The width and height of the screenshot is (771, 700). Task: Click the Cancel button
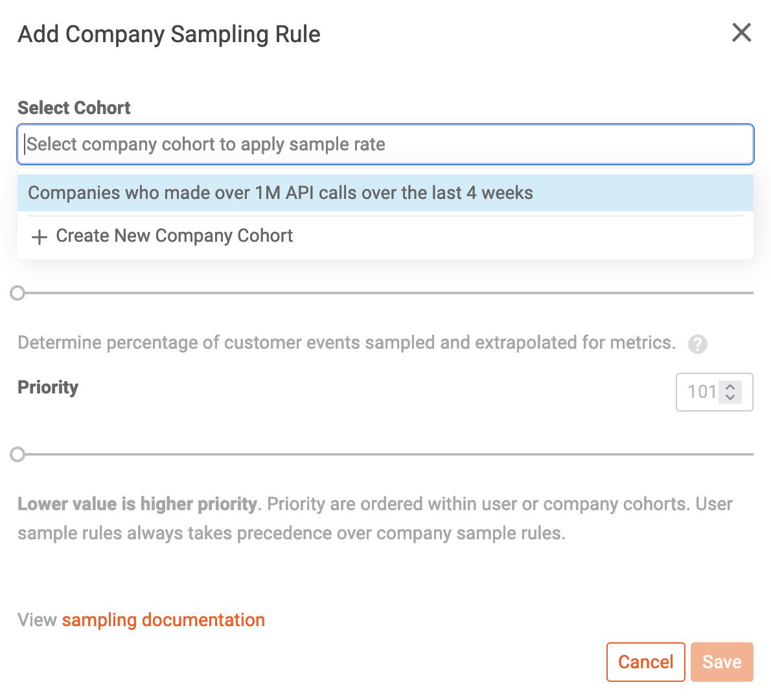click(645, 662)
